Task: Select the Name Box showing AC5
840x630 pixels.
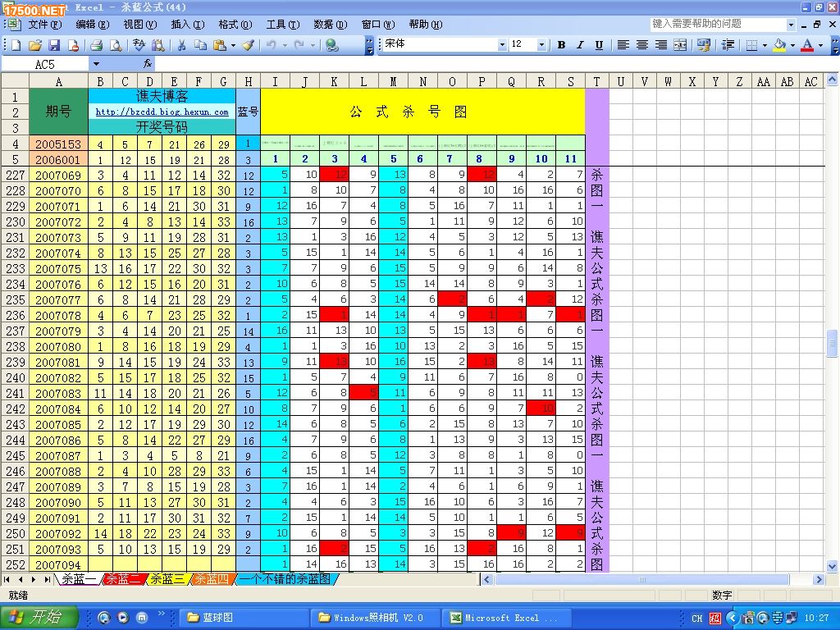Action: (x=45, y=64)
